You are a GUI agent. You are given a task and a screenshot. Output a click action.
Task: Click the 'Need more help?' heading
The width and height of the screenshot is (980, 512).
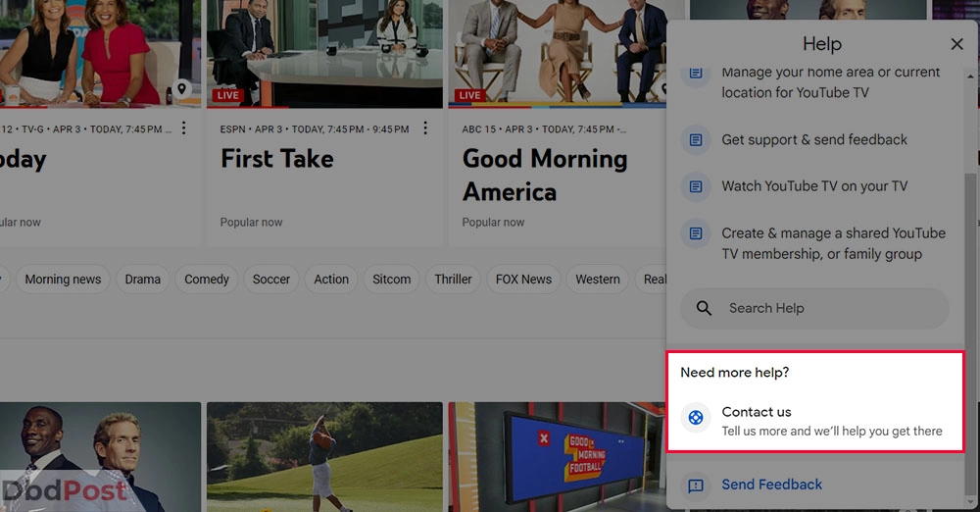(734, 373)
